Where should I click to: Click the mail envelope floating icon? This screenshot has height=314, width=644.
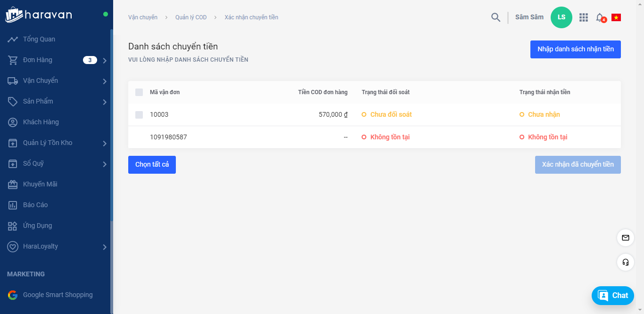click(x=626, y=238)
